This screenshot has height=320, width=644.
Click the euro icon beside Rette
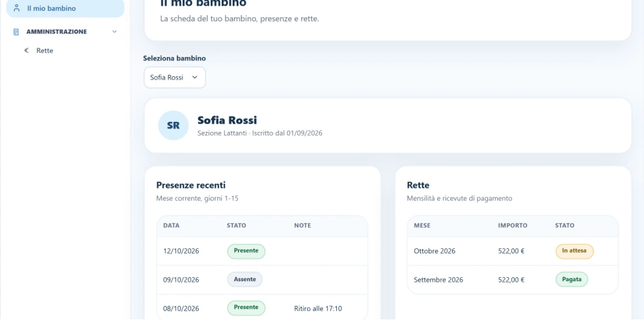(27, 51)
